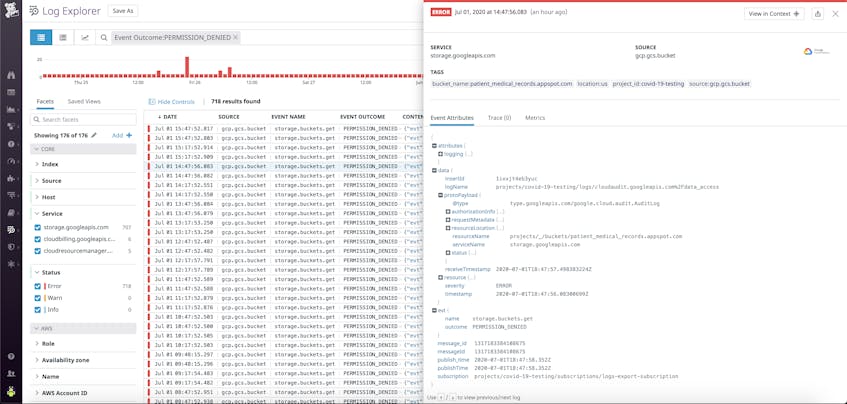Collapse the protoPayload JSON node
Viewport: 847px width, 404px height.
441,195
